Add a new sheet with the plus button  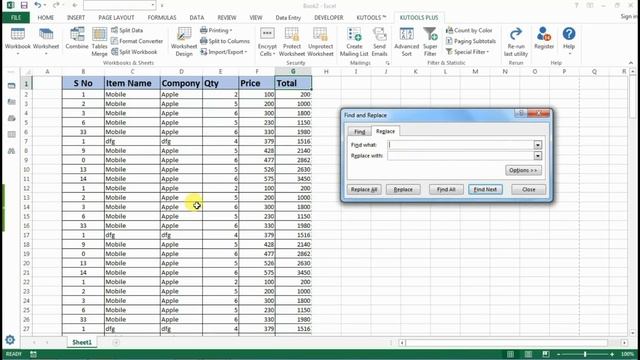coord(116,342)
